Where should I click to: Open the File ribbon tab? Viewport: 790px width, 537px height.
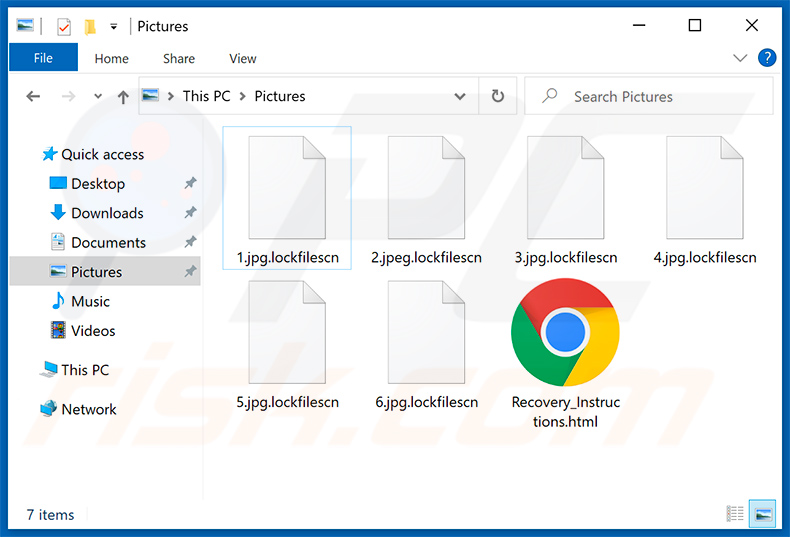43,58
